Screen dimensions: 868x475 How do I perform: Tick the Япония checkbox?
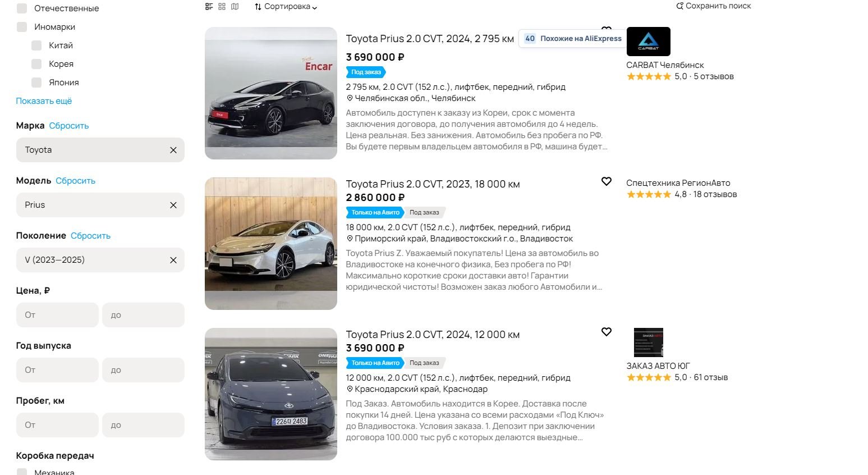point(36,83)
